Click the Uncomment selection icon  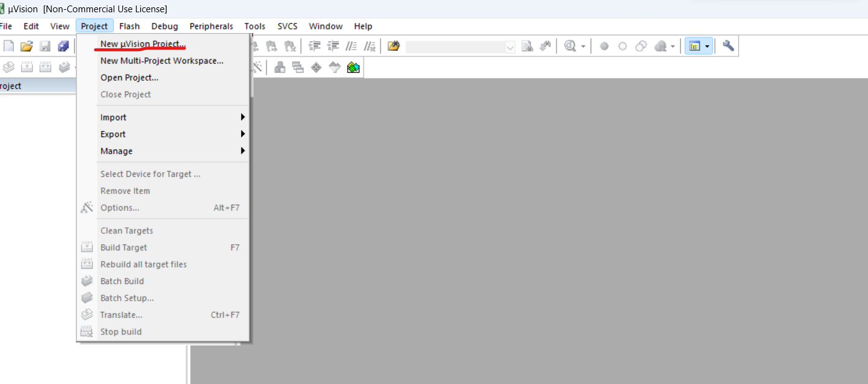tap(370, 46)
